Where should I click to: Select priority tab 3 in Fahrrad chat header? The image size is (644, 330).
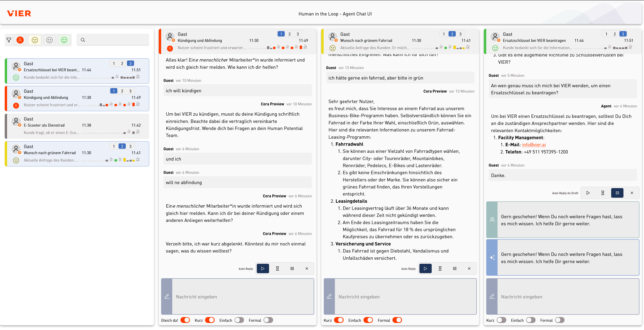460,34
